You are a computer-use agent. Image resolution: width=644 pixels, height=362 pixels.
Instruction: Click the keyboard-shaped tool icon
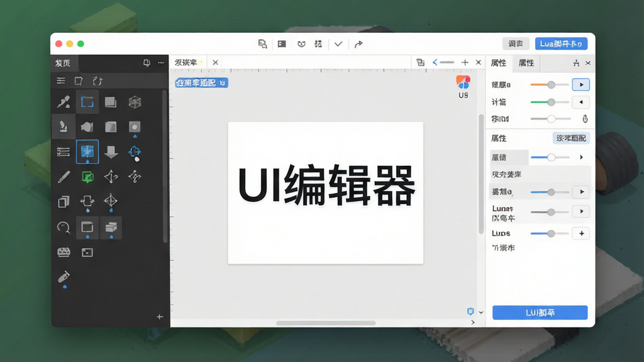point(64,252)
